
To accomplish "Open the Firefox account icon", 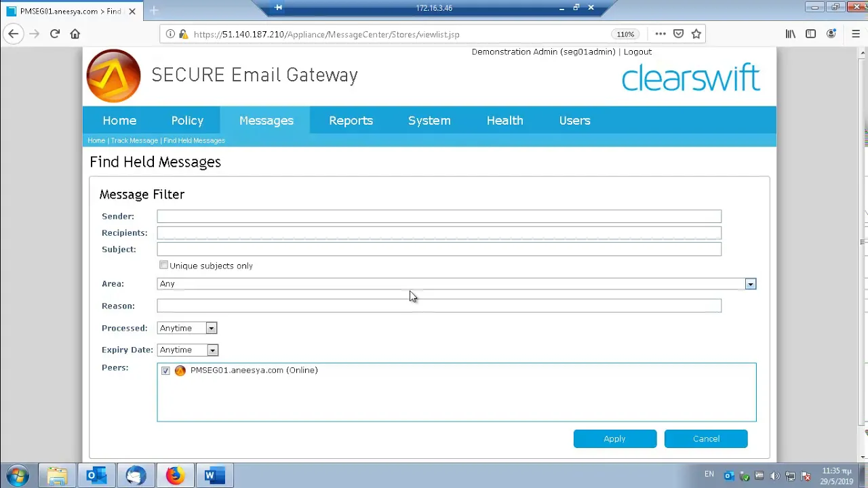I will click(x=831, y=34).
